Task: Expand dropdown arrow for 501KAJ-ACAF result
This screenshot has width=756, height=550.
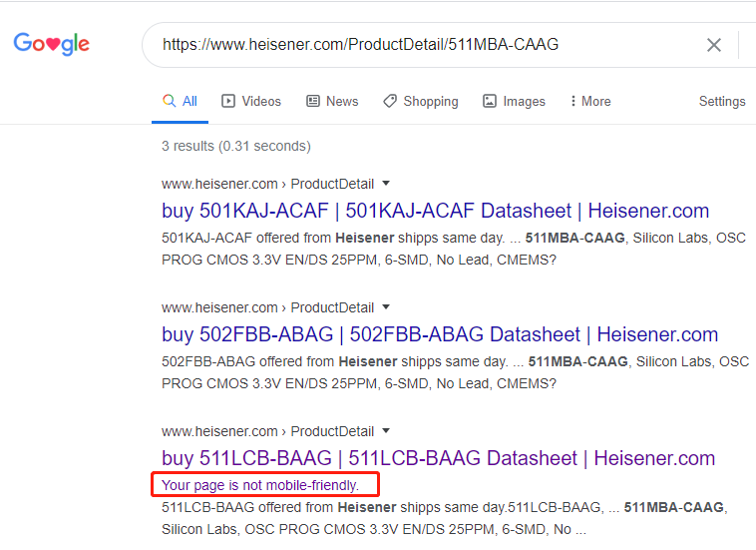Action: [x=386, y=184]
